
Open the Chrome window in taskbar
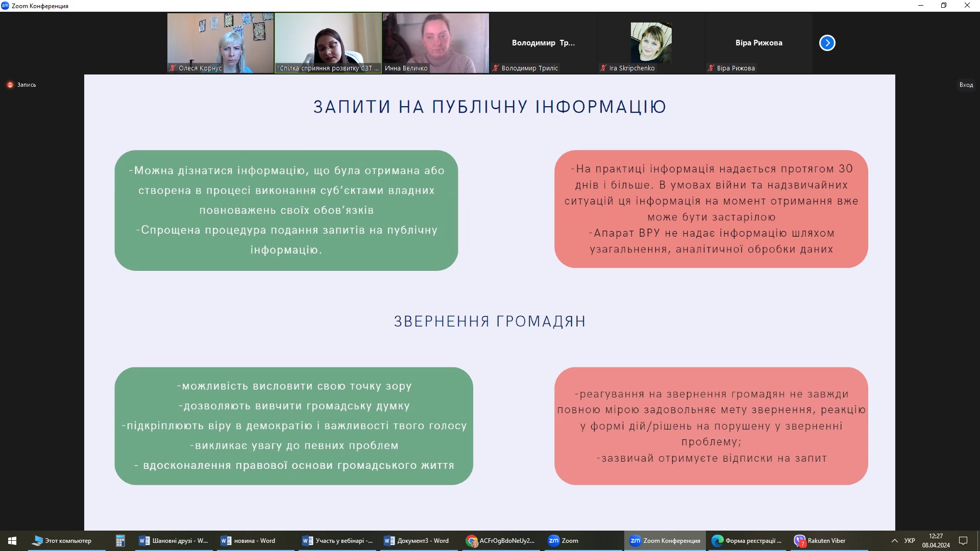coord(500,541)
